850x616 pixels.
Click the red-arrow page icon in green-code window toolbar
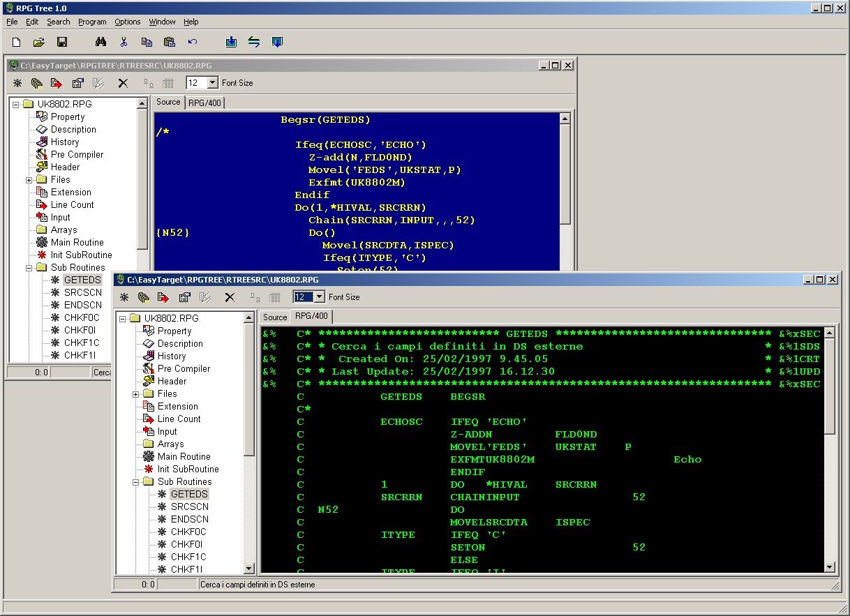pos(163,297)
